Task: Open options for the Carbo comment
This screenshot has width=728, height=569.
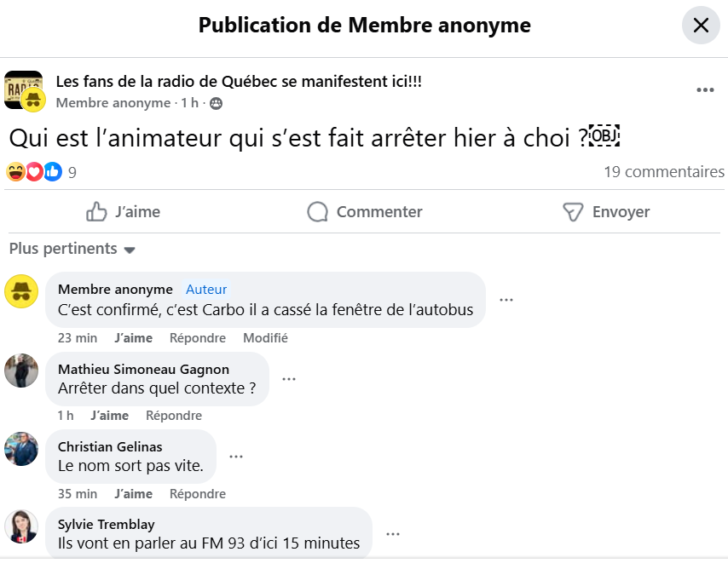Action: click(x=506, y=300)
